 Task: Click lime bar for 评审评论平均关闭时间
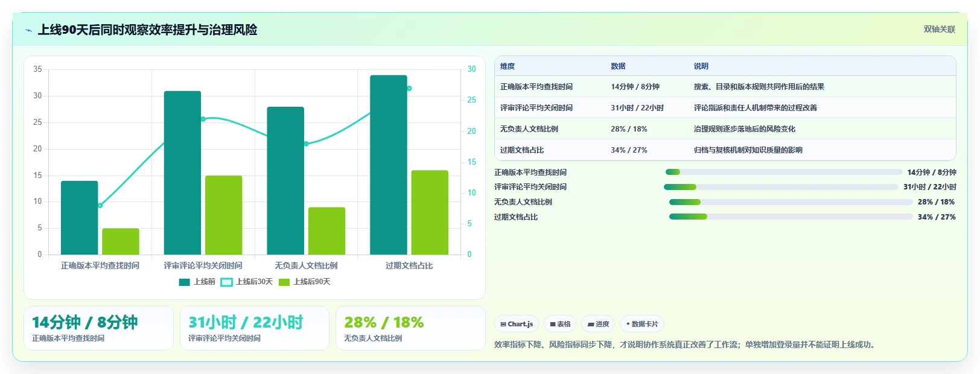pos(224,215)
